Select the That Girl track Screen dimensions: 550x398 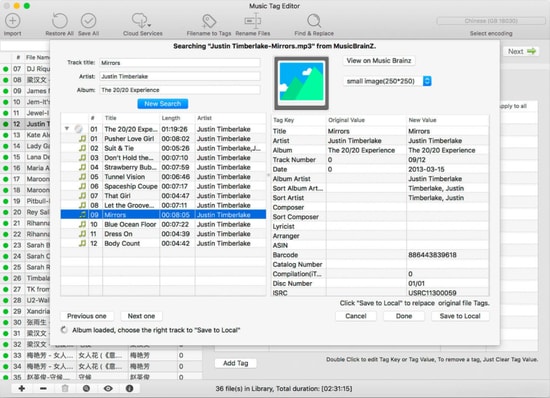tap(163, 196)
